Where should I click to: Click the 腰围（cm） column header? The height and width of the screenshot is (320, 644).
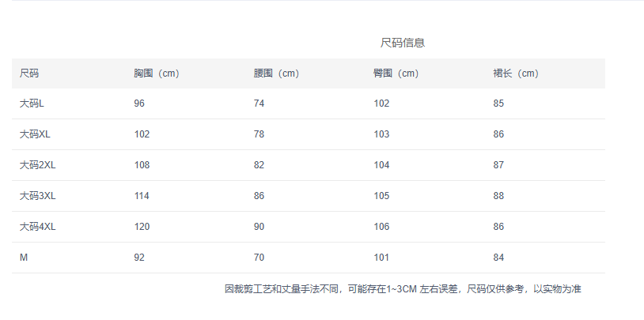(x=276, y=73)
